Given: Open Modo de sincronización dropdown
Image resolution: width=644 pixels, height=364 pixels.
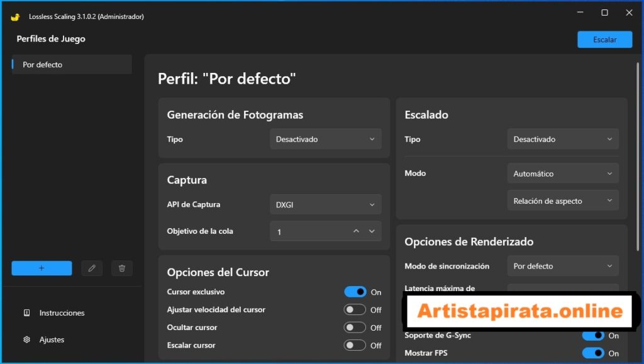Looking at the screenshot, I should pyautogui.click(x=563, y=266).
